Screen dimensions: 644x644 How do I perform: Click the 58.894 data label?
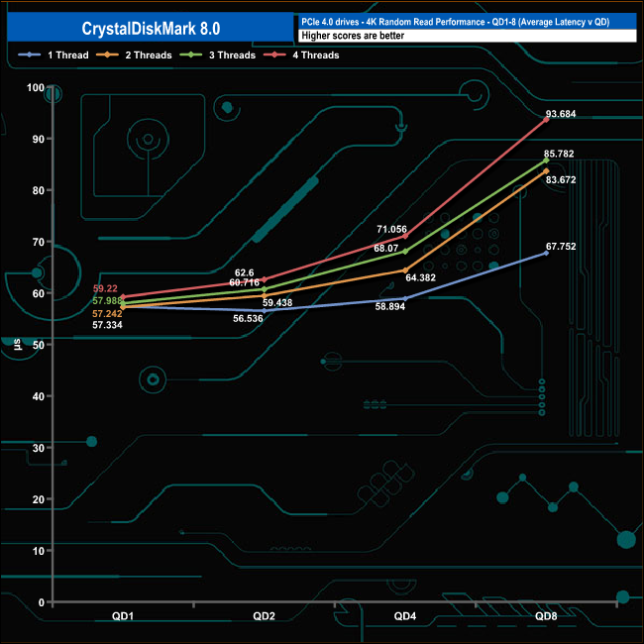coord(390,306)
